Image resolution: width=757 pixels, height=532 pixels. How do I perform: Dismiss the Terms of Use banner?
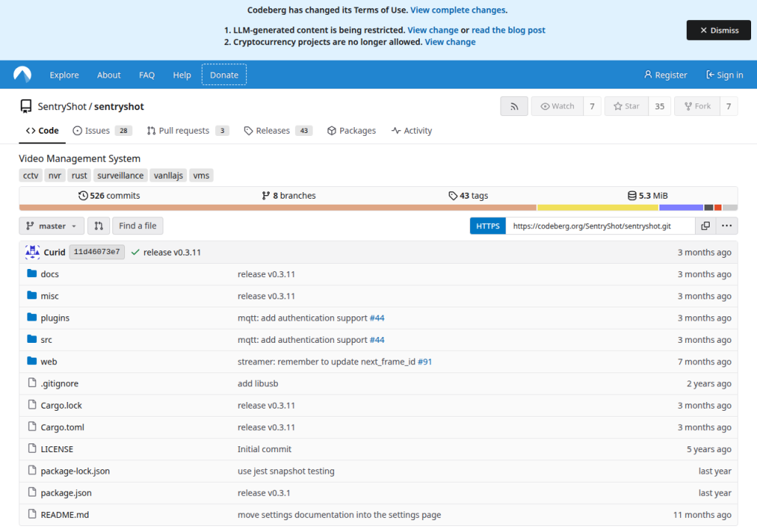[719, 30]
